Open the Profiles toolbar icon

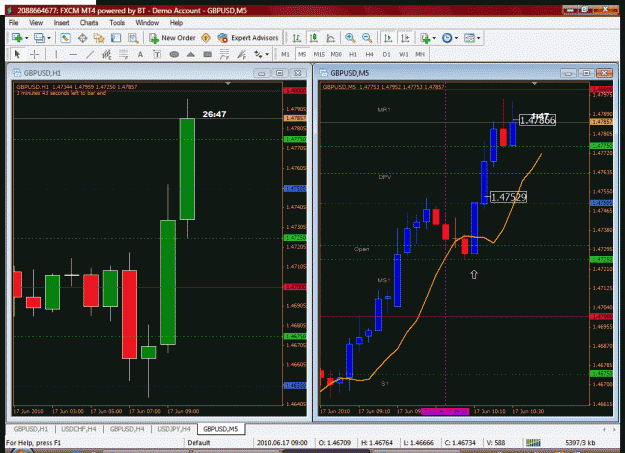click(x=39, y=38)
